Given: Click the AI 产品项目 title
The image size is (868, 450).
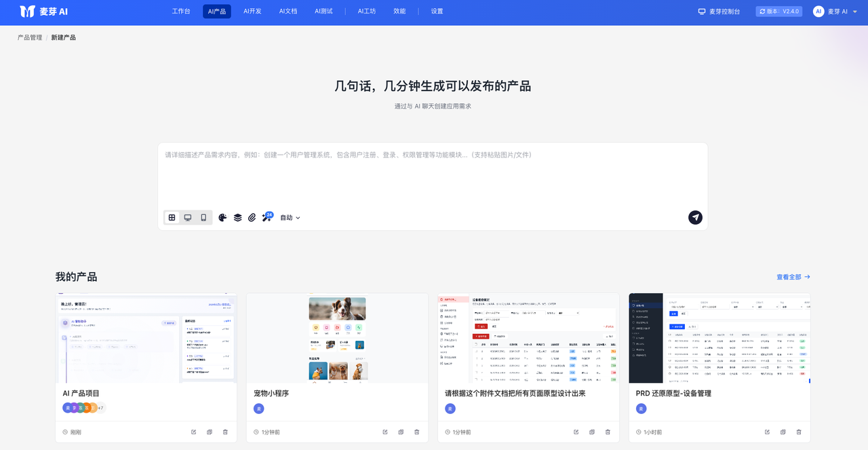Looking at the screenshot, I should point(81,393).
